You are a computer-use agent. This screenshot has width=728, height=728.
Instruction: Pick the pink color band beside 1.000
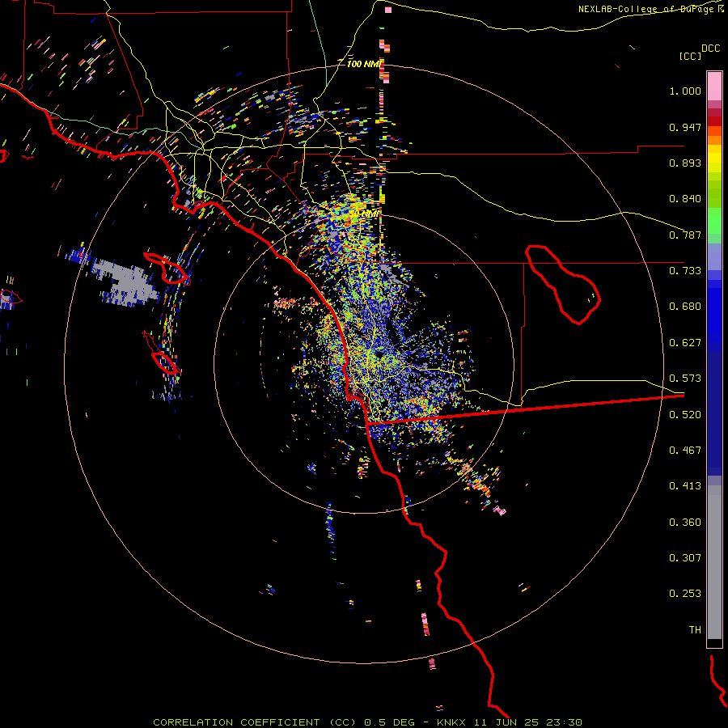[714, 87]
